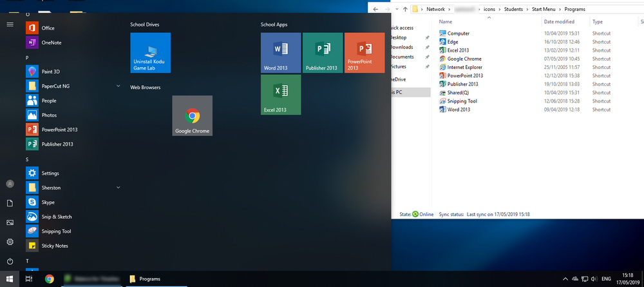Screen dimensions: 644x287
Task: Click the Uninstall Kodu Game Lab tile
Action: coord(150,53)
